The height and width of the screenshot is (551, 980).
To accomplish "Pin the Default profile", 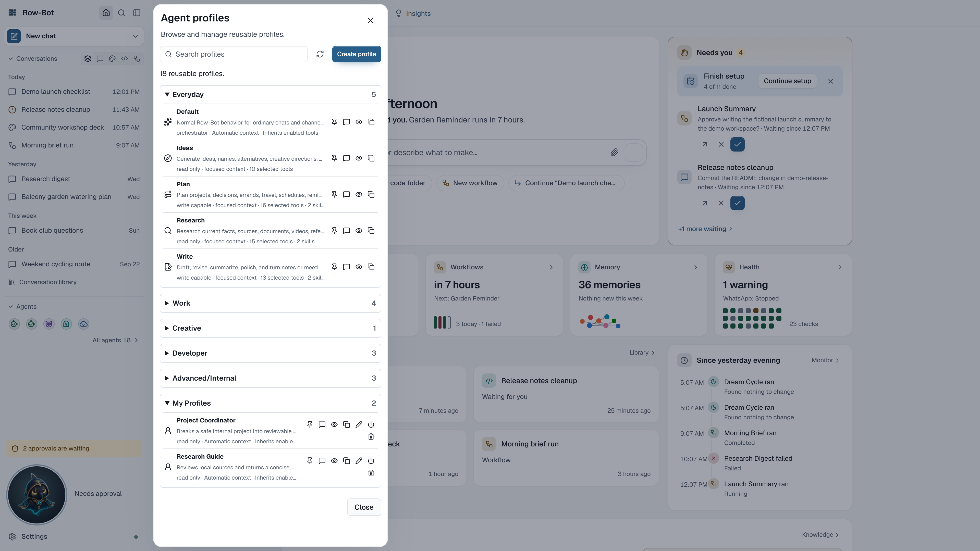I will point(334,122).
